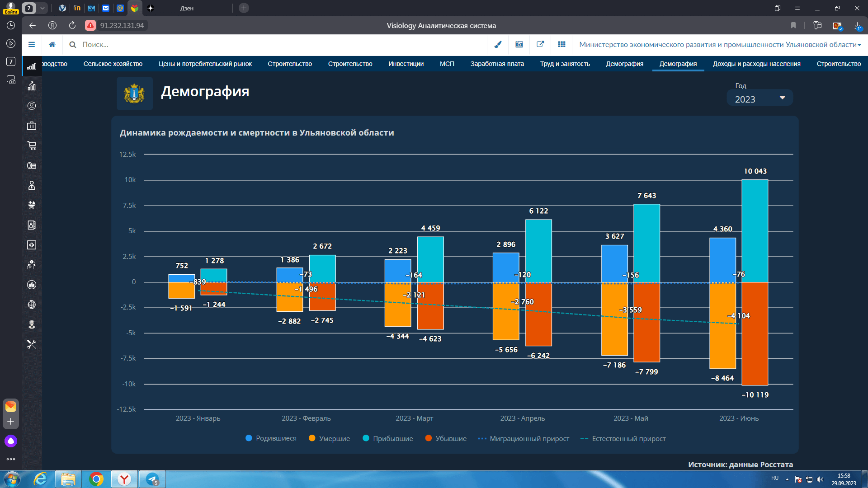Screen dimensions: 868x488
Task: Click the Войти login button
Action: tap(11, 8)
